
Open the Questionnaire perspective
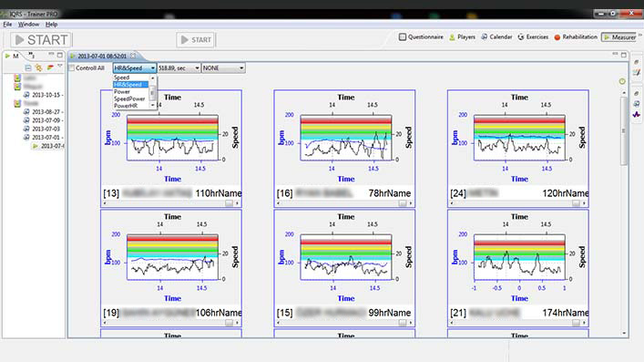point(421,37)
